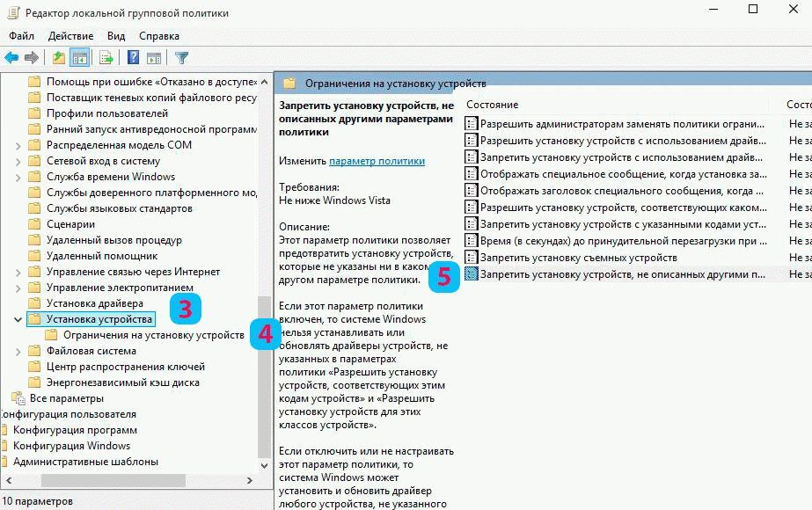Open Help via the blue question-mark icon
Viewport: 812px width, 510px height.
point(134,58)
